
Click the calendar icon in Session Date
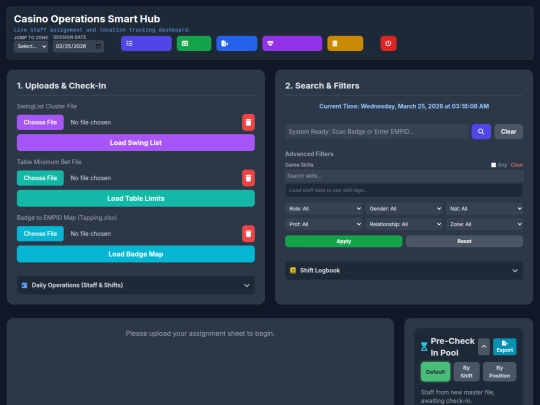98,46
